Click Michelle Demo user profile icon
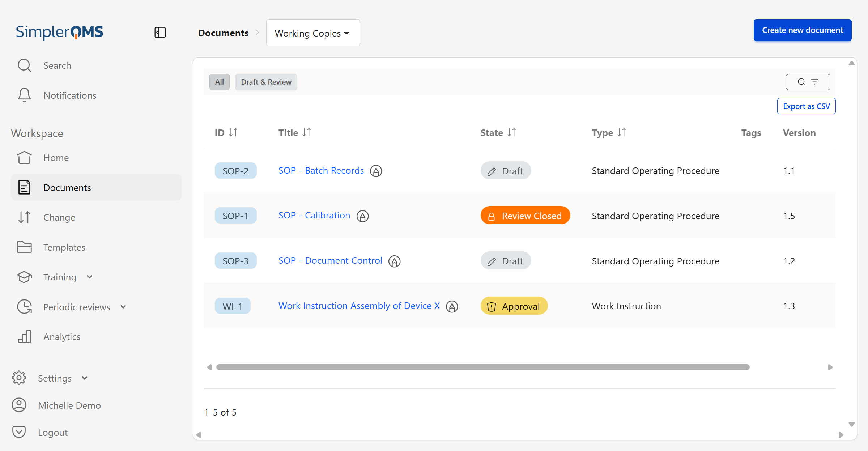868x451 pixels. click(19, 405)
